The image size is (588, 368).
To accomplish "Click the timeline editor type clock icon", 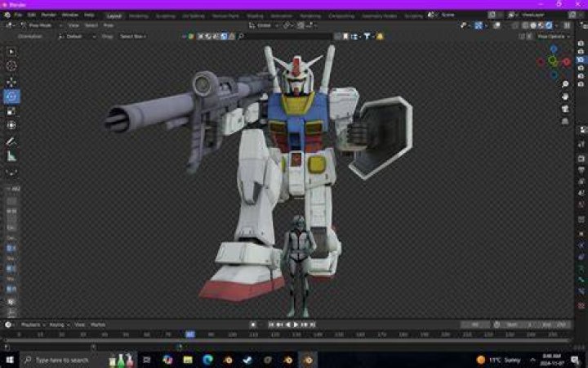I will point(8,325).
